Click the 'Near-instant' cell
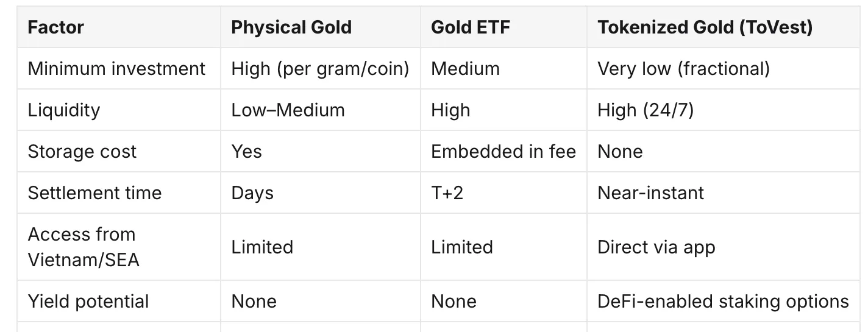Viewport: 868px width, 332px height. pyautogui.click(x=651, y=193)
